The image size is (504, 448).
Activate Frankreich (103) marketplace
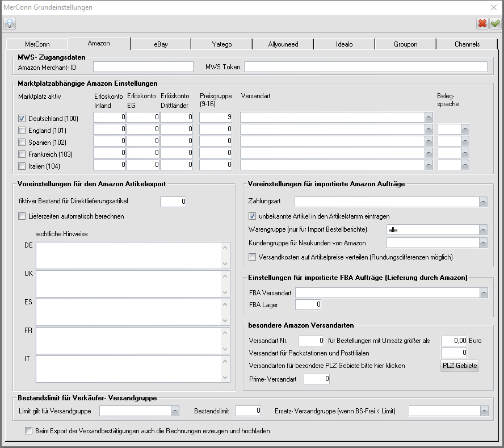pos(22,154)
